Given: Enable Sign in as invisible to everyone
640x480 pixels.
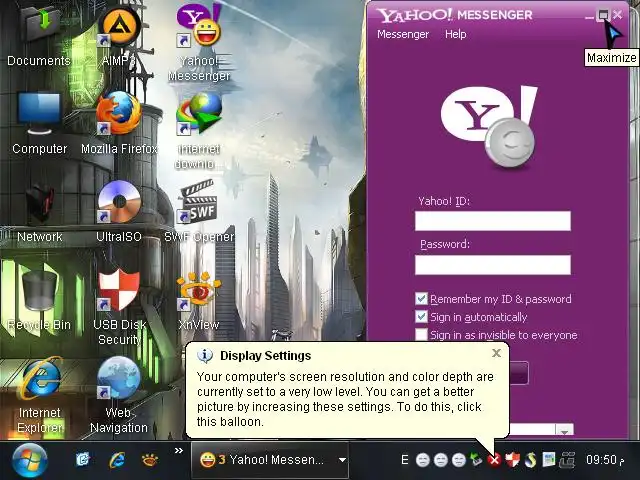Looking at the screenshot, I should pos(421,335).
